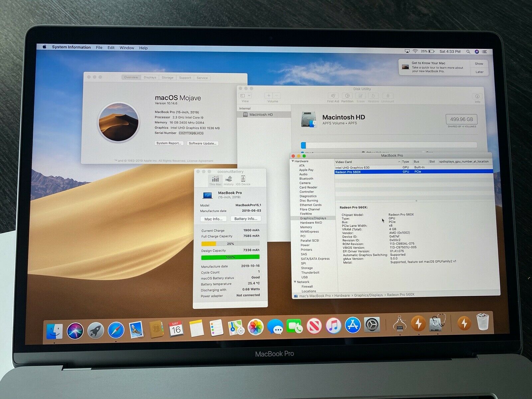The width and height of the screenshot is (532, 399).
Task: Open Calendar icon showing May 16
Action: pyautogui.click(x=176, y=329)
